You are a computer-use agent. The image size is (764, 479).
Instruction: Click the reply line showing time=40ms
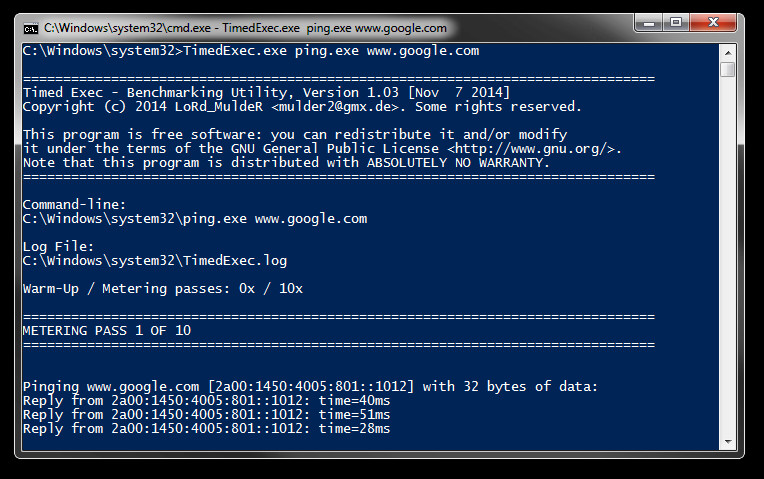207,400
